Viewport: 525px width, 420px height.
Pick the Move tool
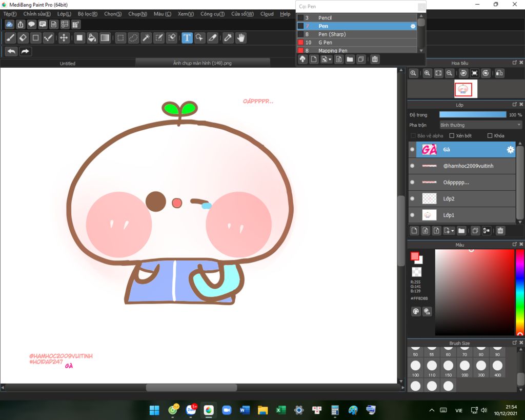(64, 38)
